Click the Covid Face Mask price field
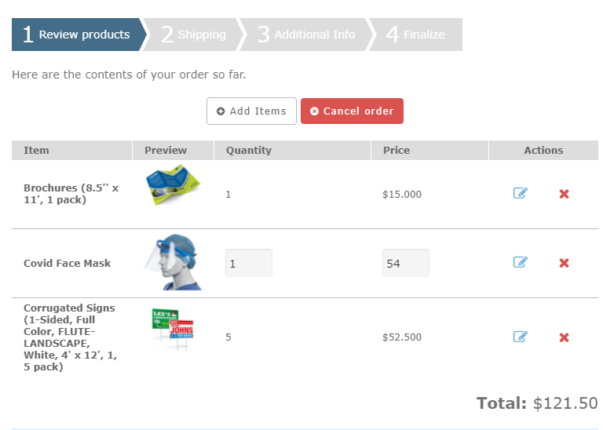This screenshot has width=603, height=430. point(405,264)
